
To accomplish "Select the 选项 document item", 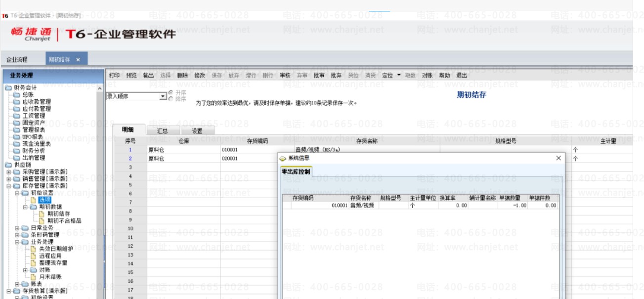I will point(45,200).
